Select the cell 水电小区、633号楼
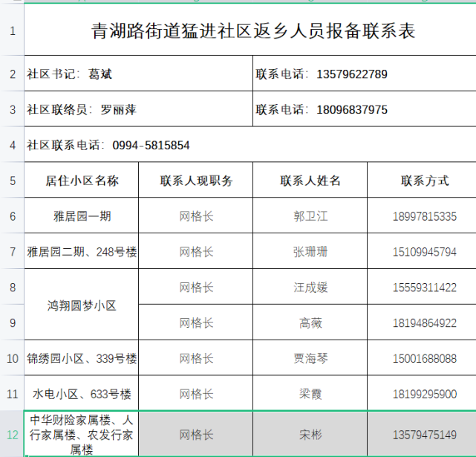The image size is (476, 457). tap(82, 394)
